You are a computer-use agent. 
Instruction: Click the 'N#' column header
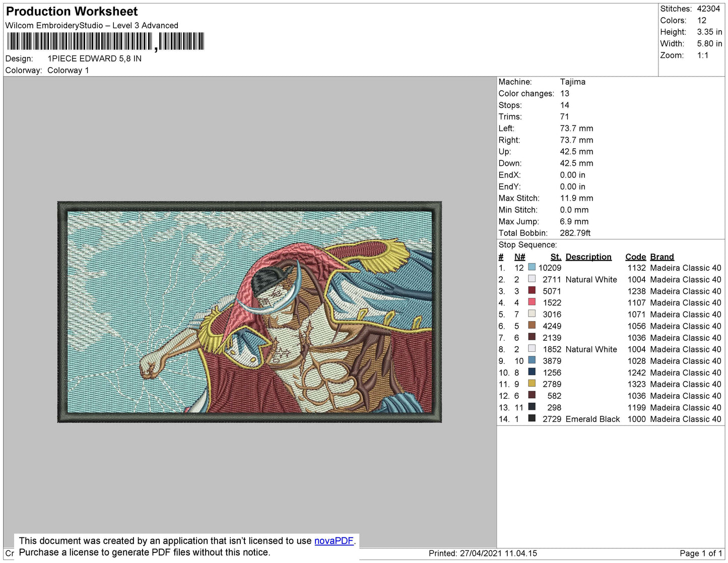(520, 257)
